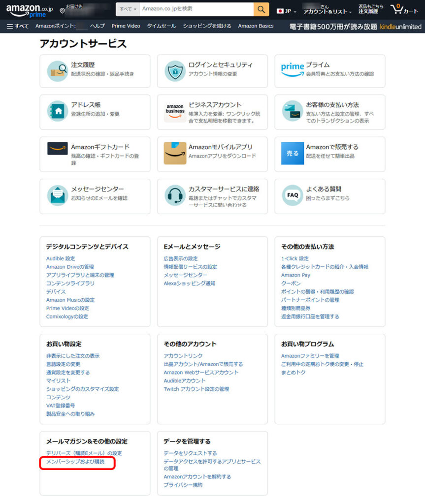Open タイムセール in the navigation bar
The width and height of the screenshot is (425, 504).
pos(162,26)
